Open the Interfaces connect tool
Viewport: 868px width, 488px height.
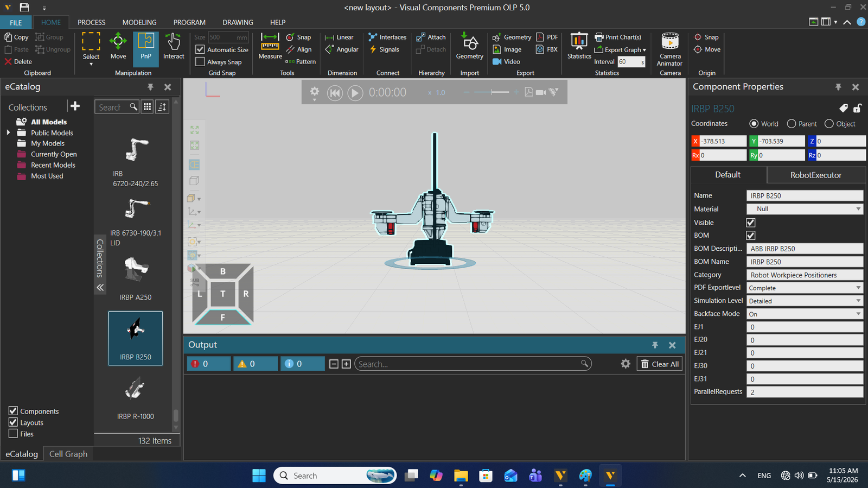click(387, 37)
